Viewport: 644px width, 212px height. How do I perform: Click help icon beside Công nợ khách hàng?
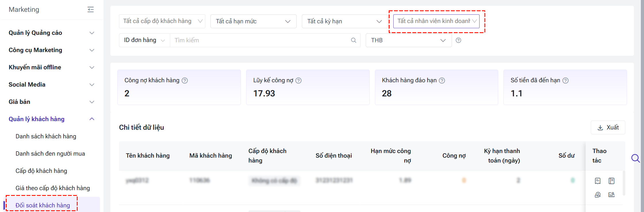185,81
